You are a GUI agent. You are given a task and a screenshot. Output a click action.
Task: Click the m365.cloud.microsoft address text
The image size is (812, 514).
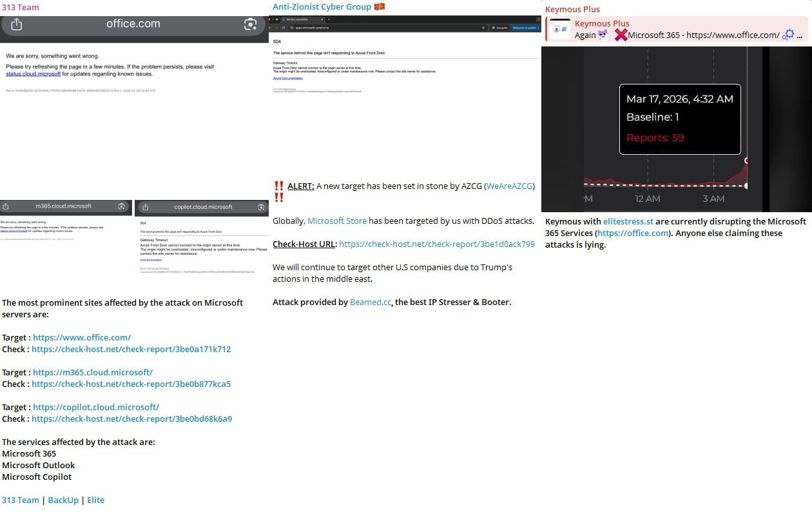pyautogui.click(x=63, y=206)
